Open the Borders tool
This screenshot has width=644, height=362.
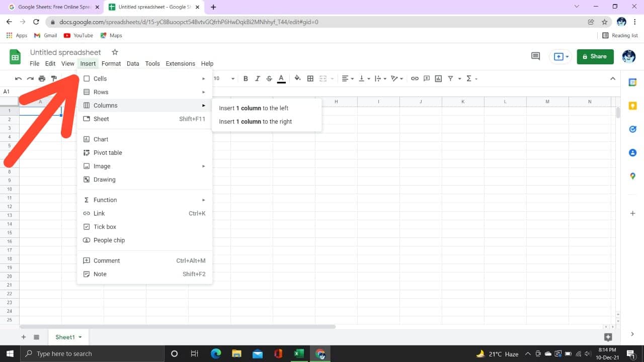[x=310, y=78]
